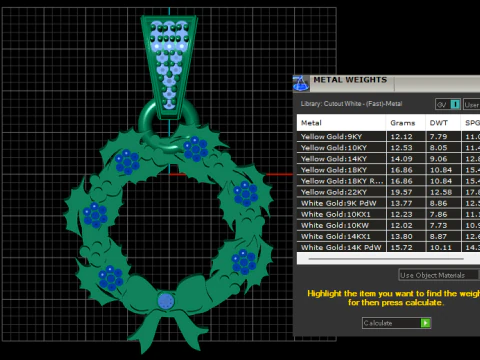This screenshot has width=480, height=360.
Task: Click the 13.77 grams value
Action: coord(401,203)
